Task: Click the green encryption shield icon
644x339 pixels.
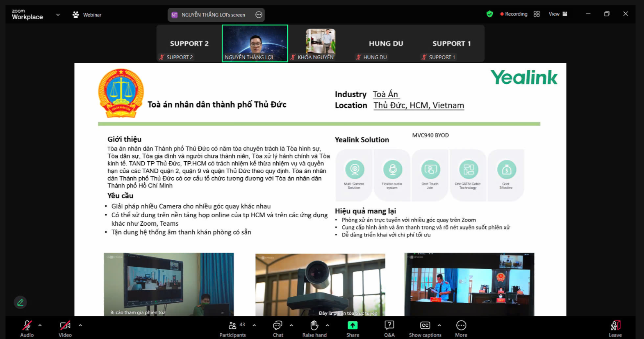Action: 489,14
